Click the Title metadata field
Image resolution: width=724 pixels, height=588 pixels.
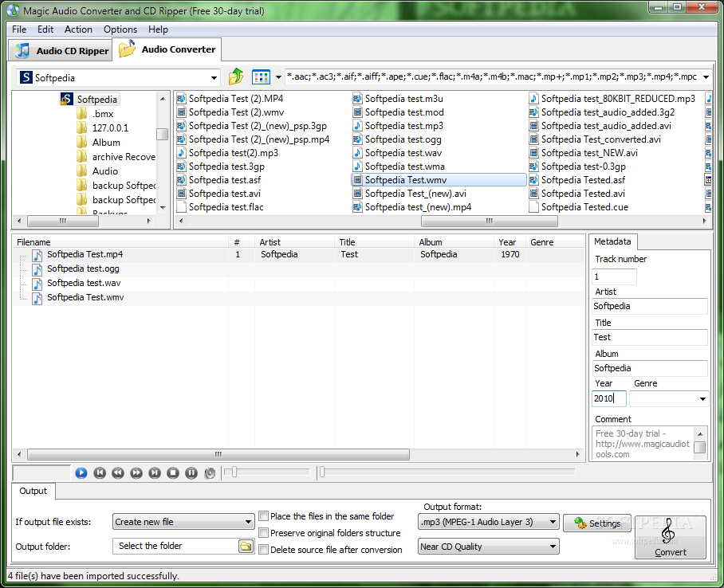650,337
